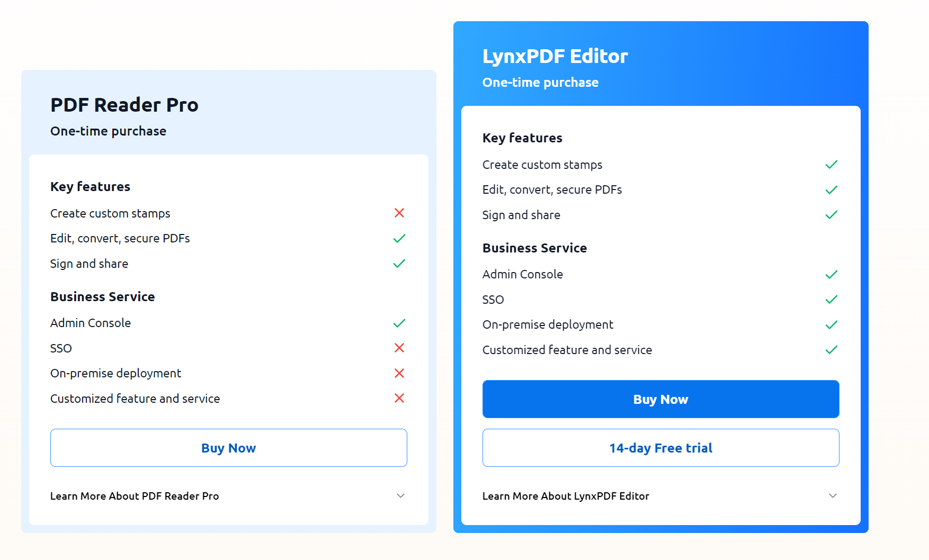The height and width of the screenshot is (560, 929).
Task: Click green check for Edit, convert, secure PDFs in PDF Reader Pro
Action: pos(399,238)
